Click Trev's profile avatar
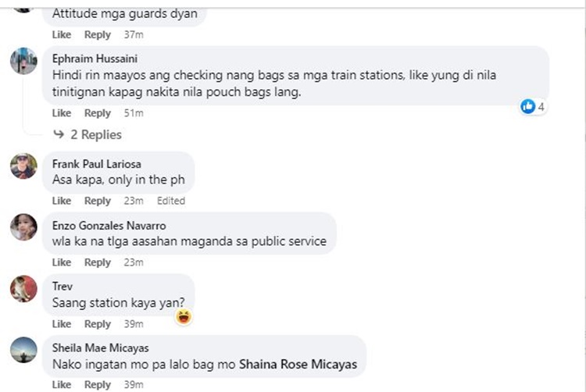This screenshot has width=586, height=392. click(23, 289)
